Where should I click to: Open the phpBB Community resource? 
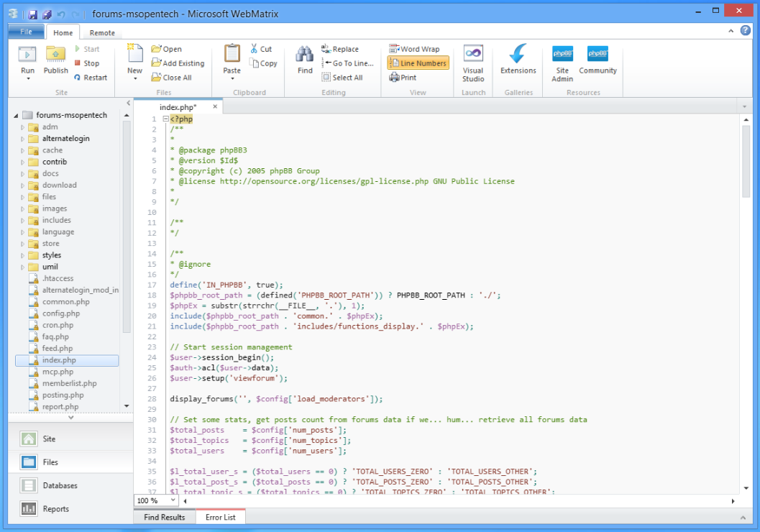(598, 55)
